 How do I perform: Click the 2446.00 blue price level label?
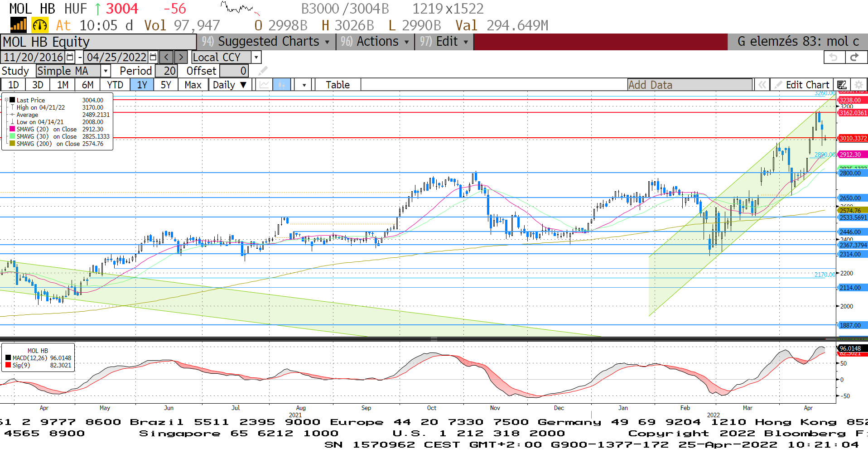click(853, 232)
